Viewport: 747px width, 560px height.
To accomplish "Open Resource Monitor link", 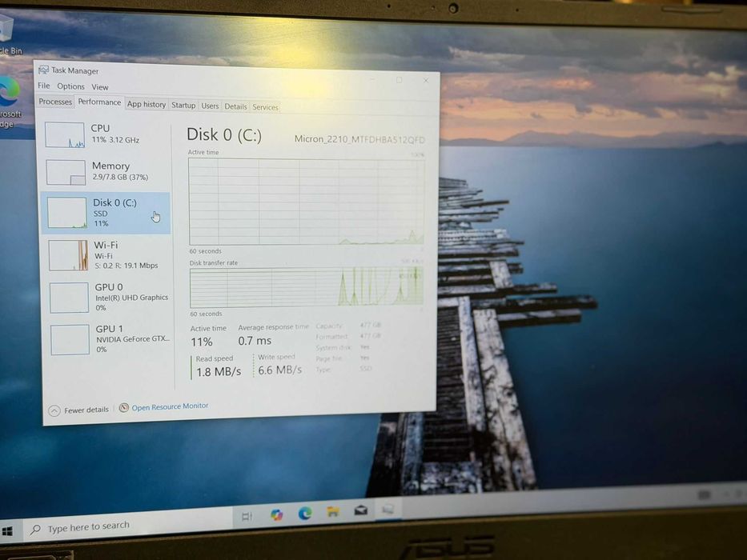I will (x=163, y=407).
